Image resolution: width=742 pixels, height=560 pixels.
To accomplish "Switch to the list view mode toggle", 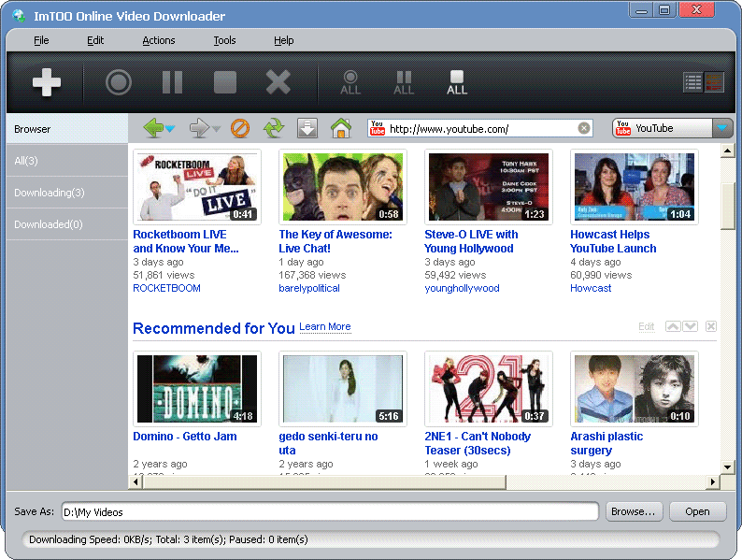I will coord(692,83).
